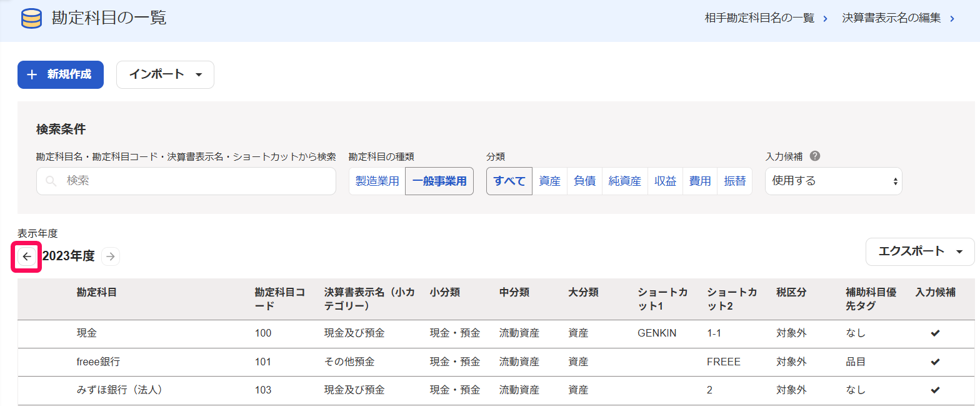Open the インポート dropdown
The image size is (980, 406).
[x=165, y=74]
